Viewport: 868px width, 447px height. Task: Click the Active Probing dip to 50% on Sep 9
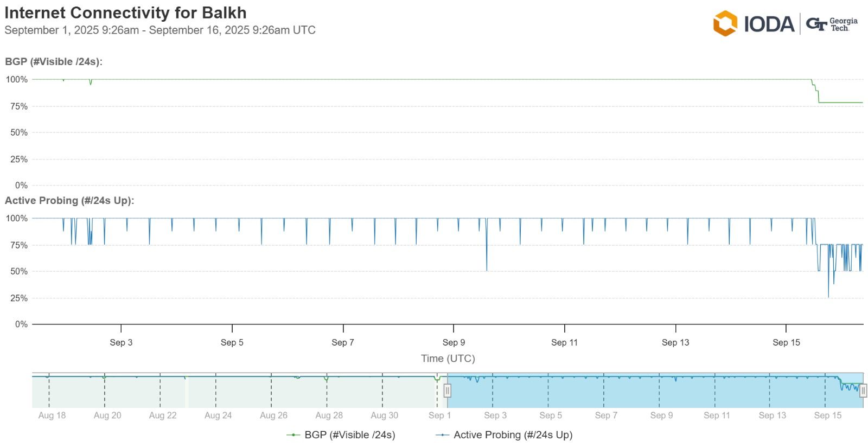(x=487, y=270)
